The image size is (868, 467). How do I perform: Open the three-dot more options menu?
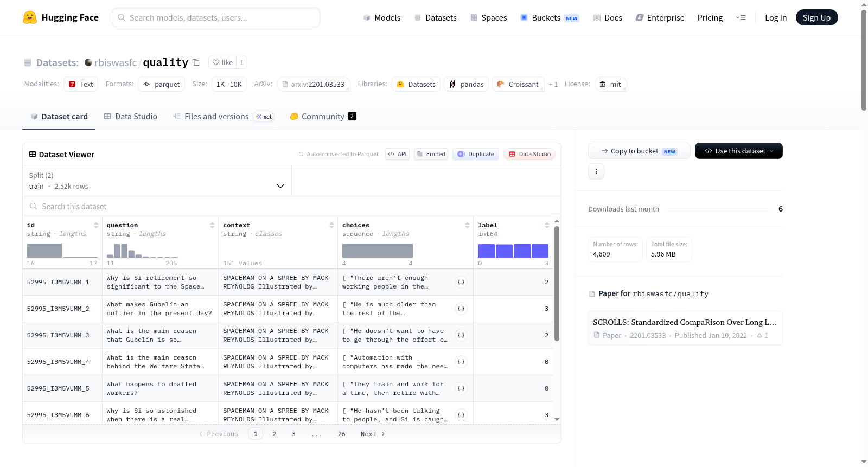click(596, 171)
